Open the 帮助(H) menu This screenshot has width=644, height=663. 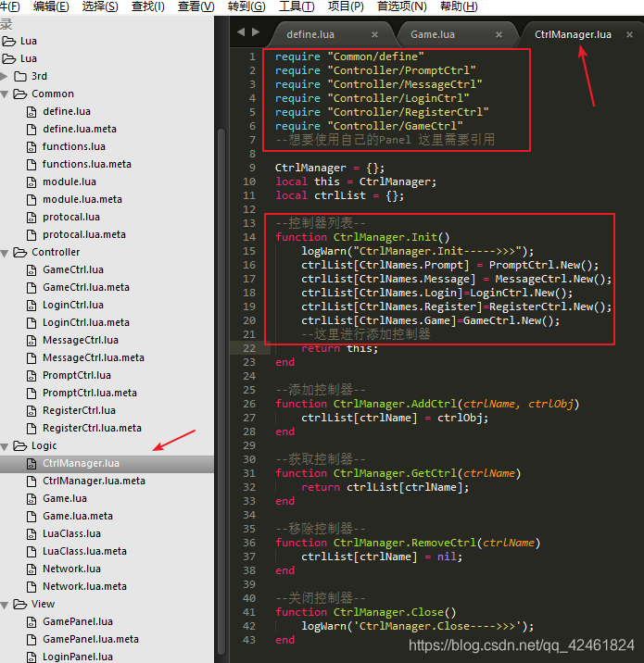point(459,6)
